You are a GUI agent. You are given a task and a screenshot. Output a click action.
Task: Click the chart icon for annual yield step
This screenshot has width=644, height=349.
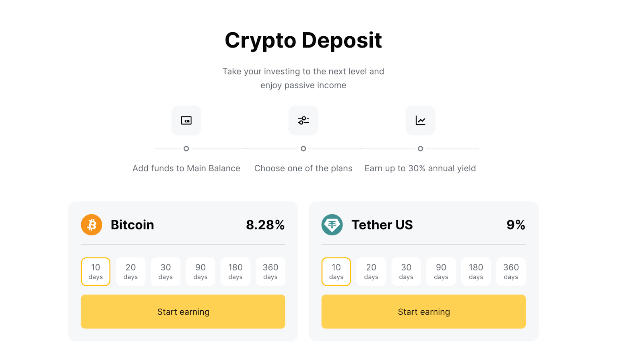(420, 120)
